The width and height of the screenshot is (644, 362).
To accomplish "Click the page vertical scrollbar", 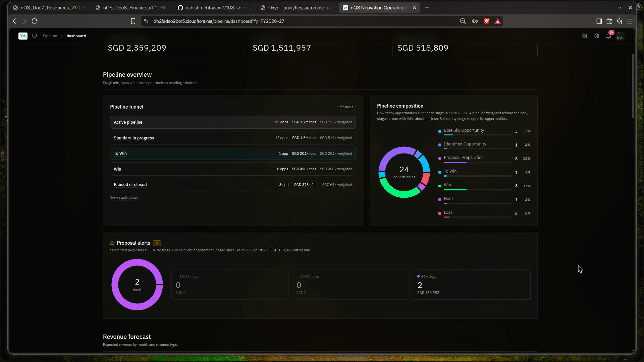I will click(x=633, y=86).
